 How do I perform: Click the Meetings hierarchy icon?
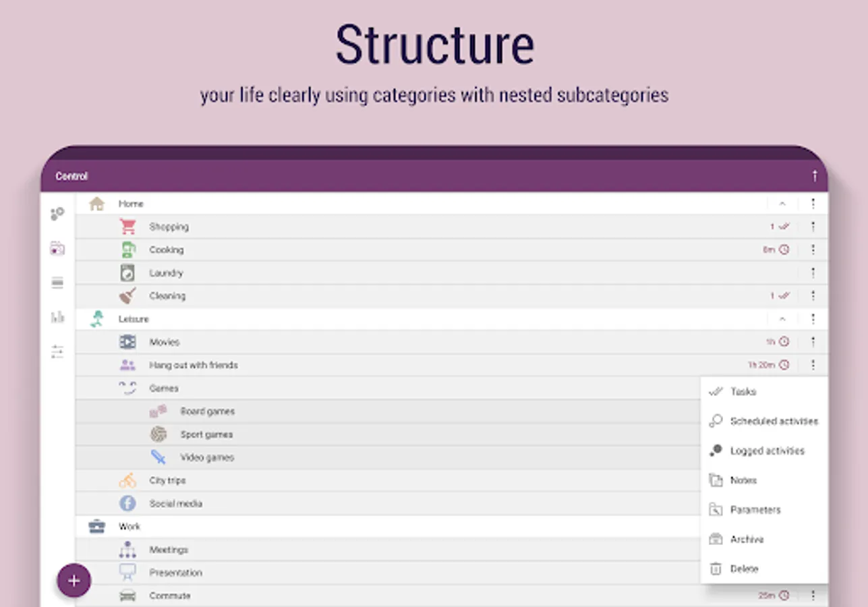(x=127, y=550)
